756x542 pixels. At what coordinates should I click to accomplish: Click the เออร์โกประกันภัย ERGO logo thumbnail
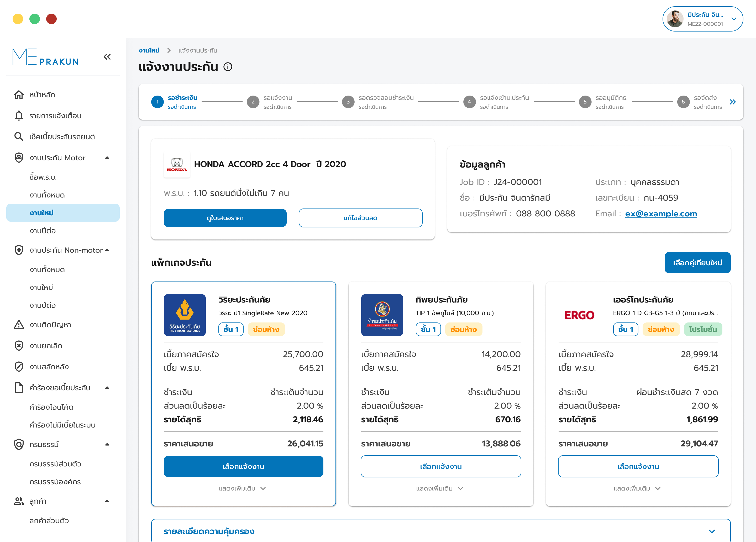click(579, 315)
